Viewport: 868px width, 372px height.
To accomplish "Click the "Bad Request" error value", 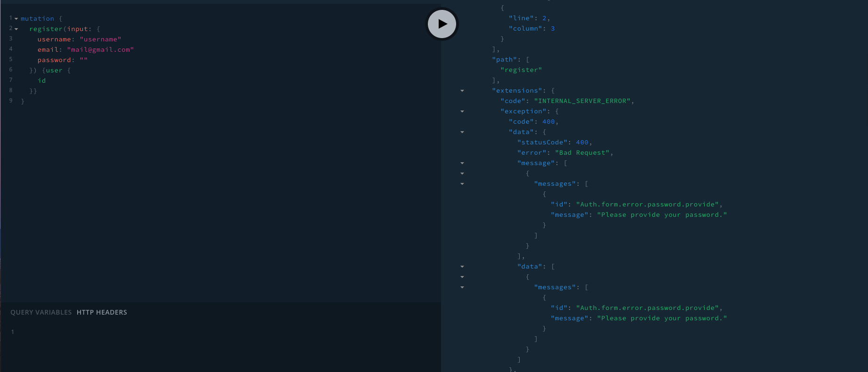I will tap(584, 153).
